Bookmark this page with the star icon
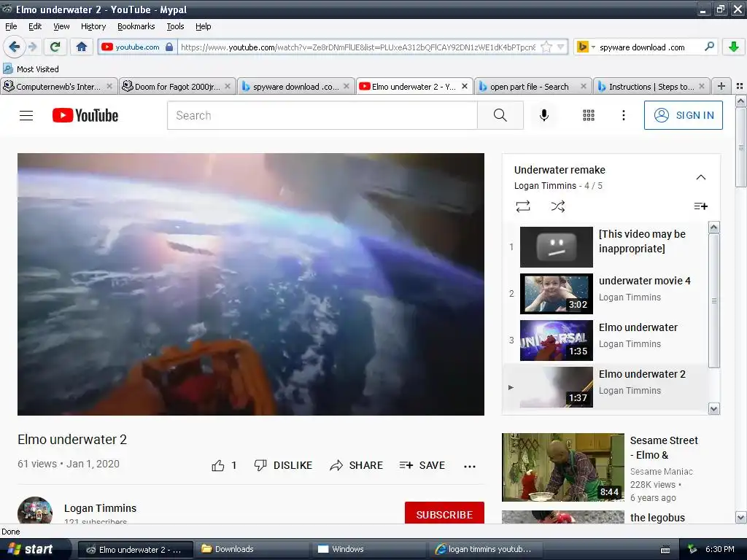The width and height of the screenshot is (747, 560). pos(547,47)
